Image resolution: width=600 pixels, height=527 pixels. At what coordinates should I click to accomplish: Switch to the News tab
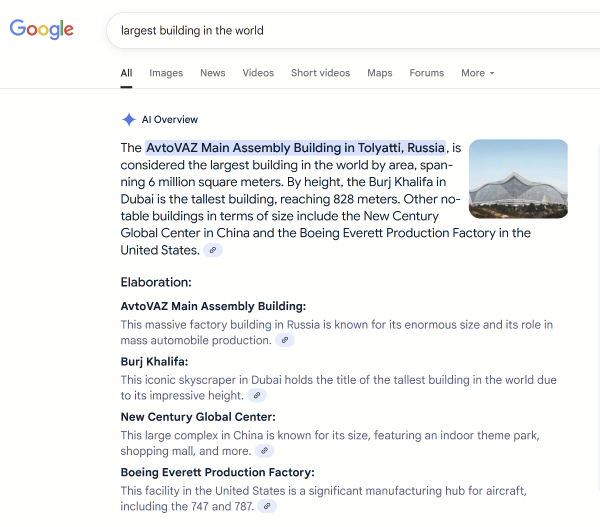coord(212,73)
